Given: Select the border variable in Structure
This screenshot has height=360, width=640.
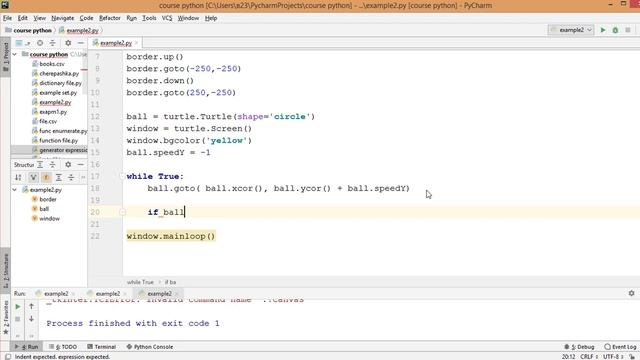Looking at the screenshot, I should click(x=48, y=199).
